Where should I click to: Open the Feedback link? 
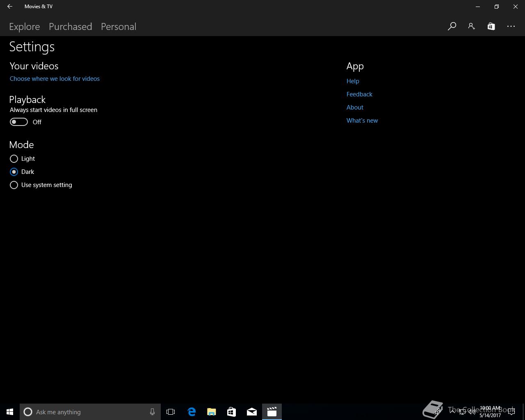(x=359, y=94)
